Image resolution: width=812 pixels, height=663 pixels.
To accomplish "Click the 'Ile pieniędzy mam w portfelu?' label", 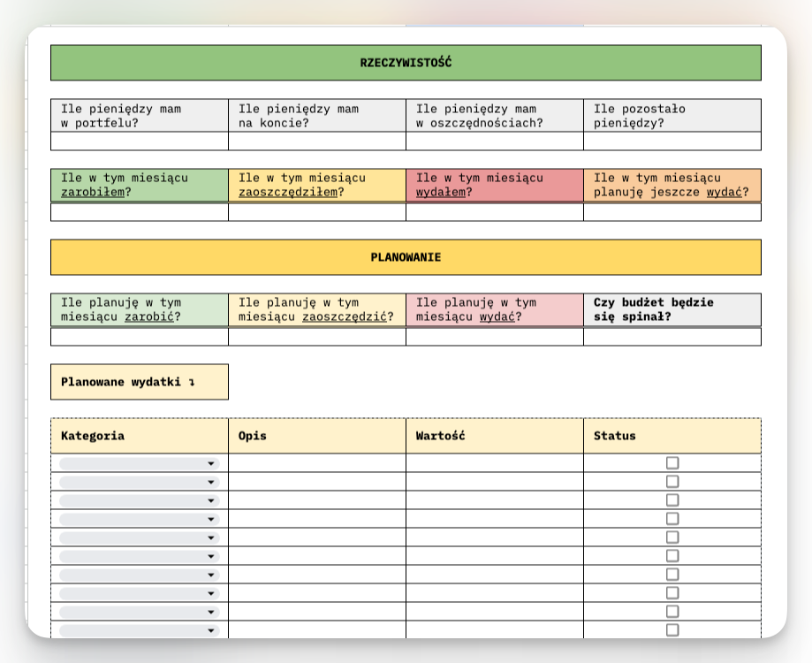I will click(x=140, y=116).
